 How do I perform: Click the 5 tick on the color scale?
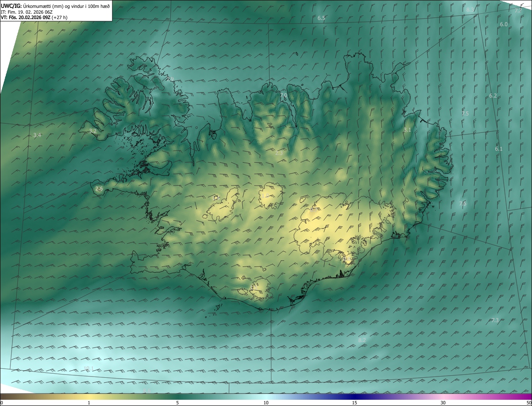pyautogui.click(x=177, y=403)
